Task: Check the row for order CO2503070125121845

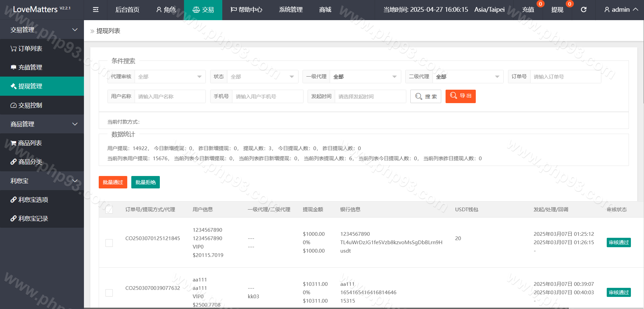Action: 109,243
